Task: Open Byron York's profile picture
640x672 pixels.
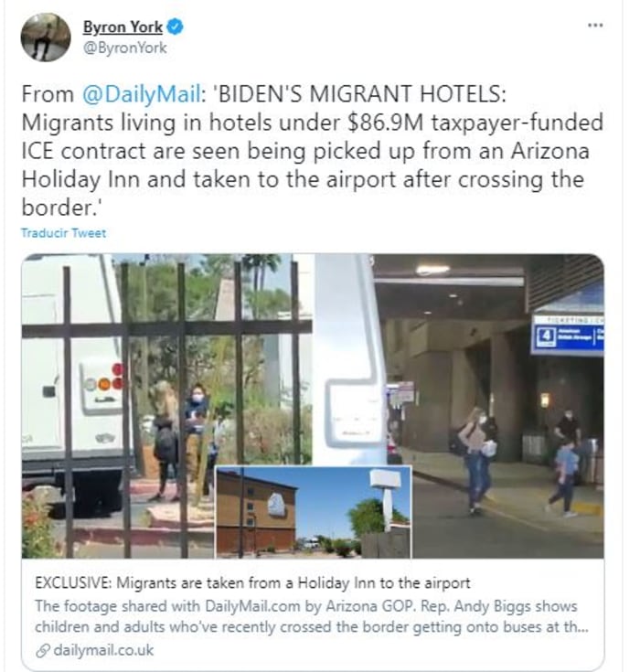Action: [46, 37]
